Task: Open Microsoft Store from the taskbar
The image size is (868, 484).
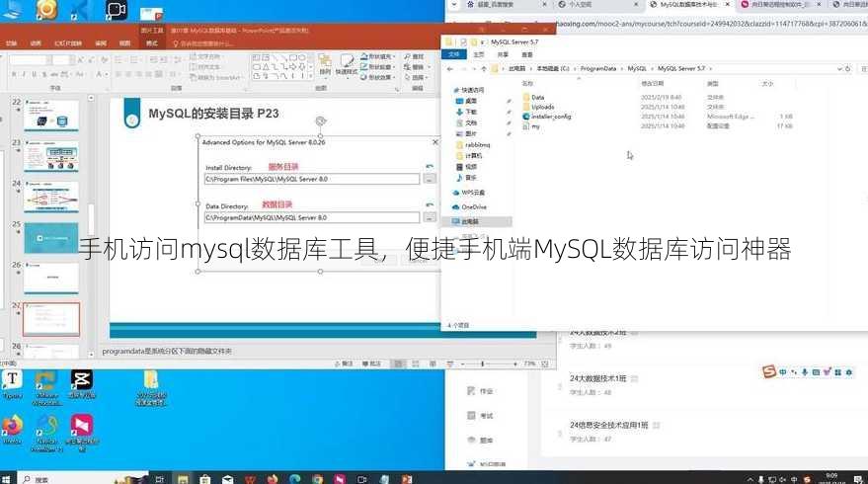Action: tap(204, 479)
